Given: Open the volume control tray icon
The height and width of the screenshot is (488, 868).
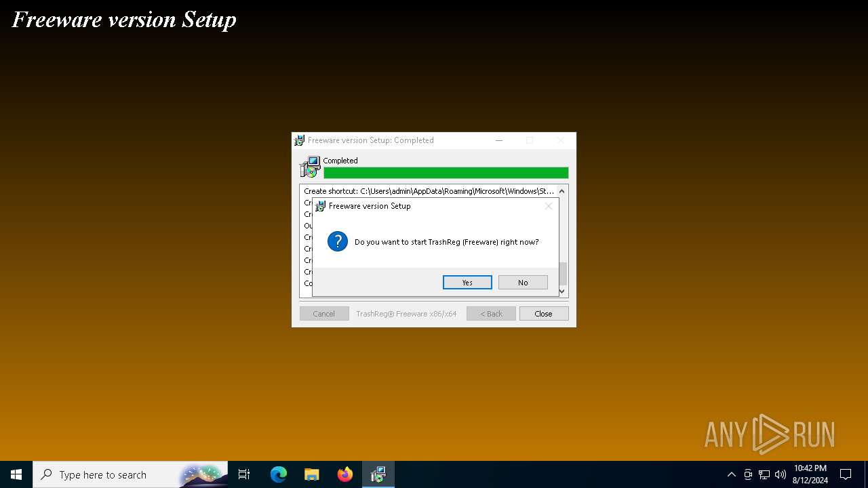Looking at the screenshot, I should click(x=781, y=474).
